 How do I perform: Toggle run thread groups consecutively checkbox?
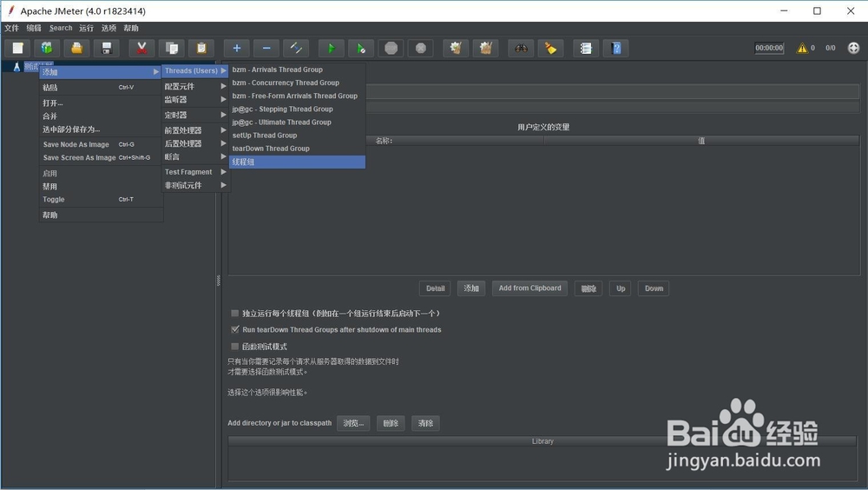point(234,313)
